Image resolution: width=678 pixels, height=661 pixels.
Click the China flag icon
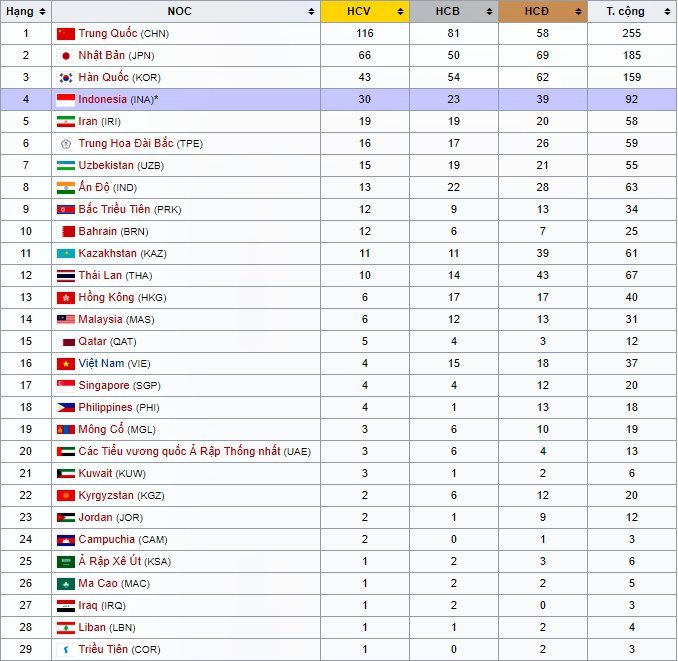66,33
